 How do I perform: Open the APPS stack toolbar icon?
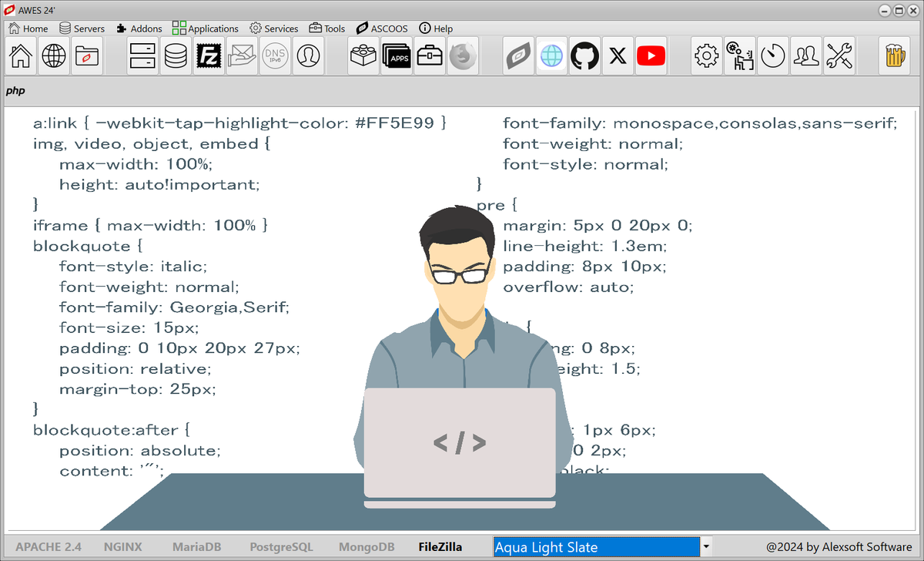[397, 56]
